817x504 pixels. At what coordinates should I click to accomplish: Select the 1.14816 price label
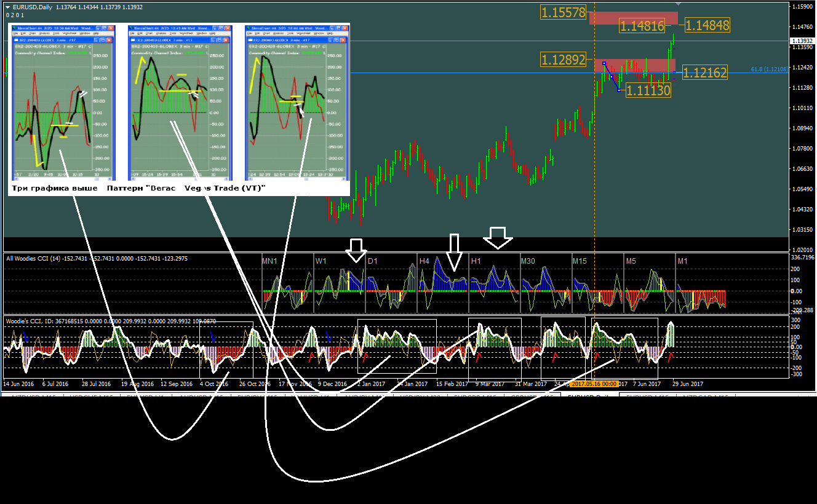point(642,26)
